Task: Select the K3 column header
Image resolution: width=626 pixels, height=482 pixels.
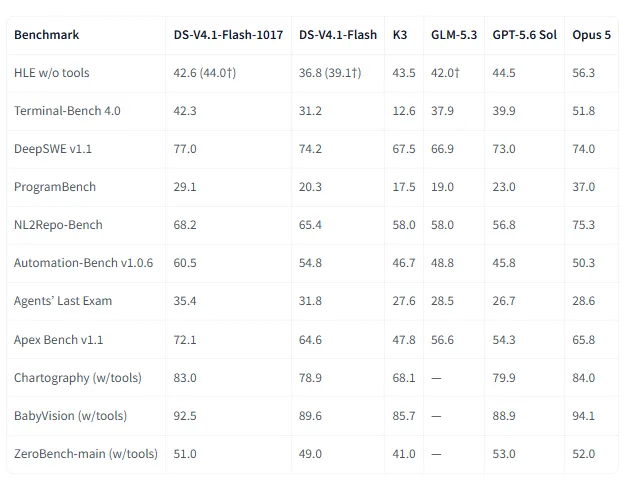Action: click(x=400, y=35)
